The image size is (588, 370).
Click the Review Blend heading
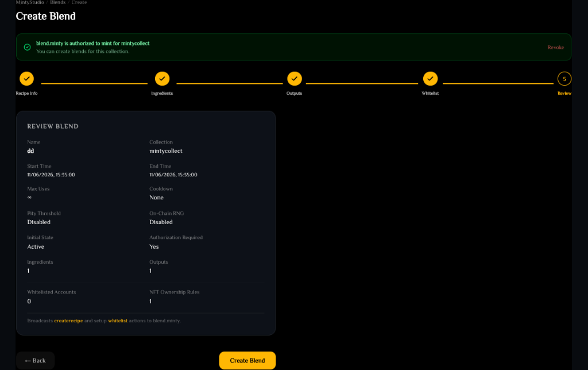(53, 126)
